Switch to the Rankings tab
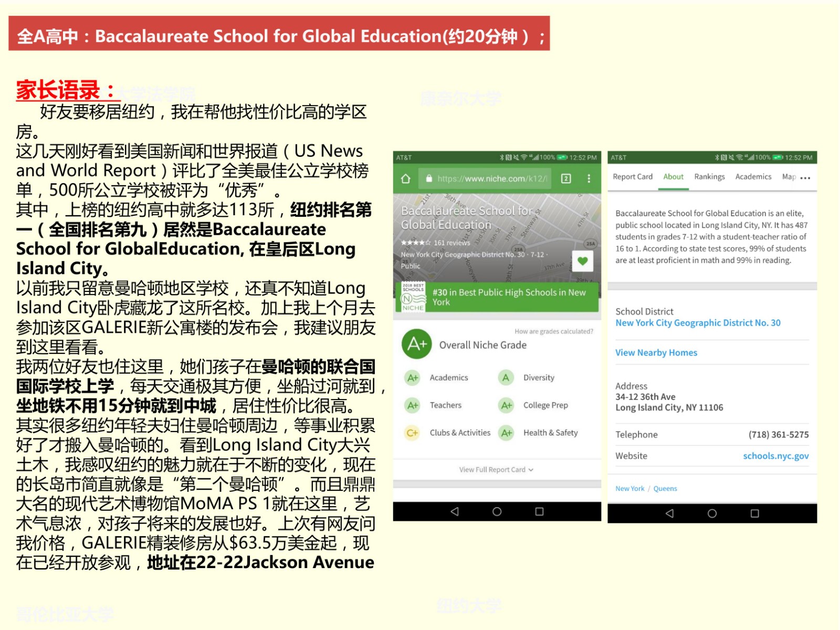The image size is (840, 630). coord(709,177)
